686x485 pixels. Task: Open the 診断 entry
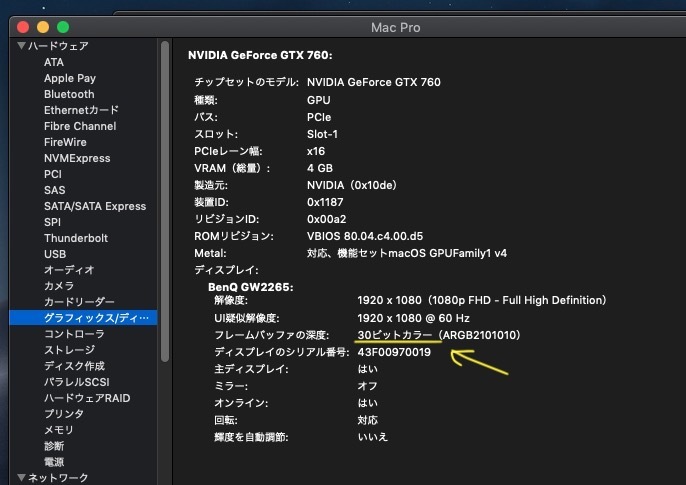click(x=54, y=446)
